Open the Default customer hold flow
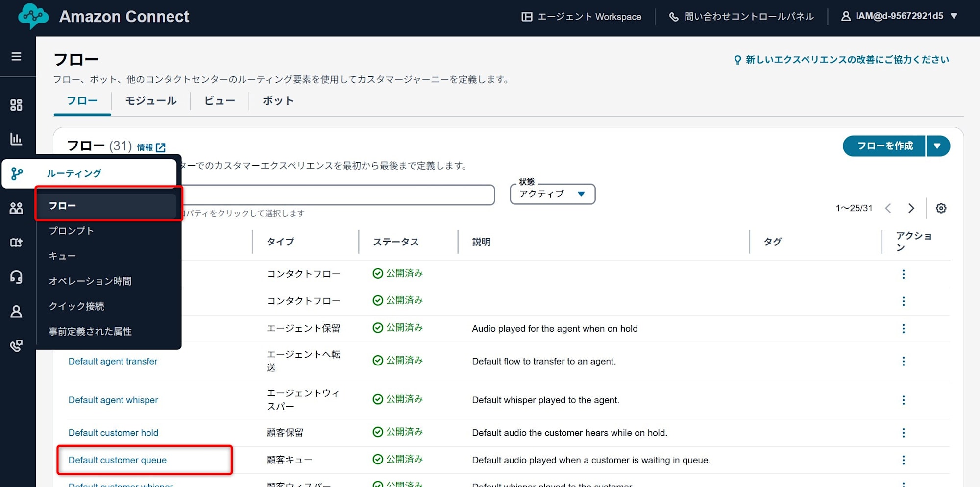980x487 pixels. [x=113, y=433]
